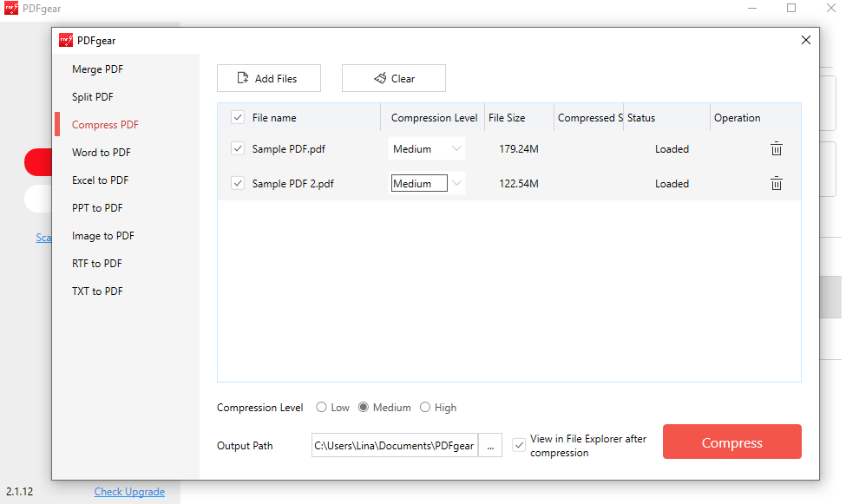Browse output path with the ellipsis button
The image size is (846, 504).
490,446
